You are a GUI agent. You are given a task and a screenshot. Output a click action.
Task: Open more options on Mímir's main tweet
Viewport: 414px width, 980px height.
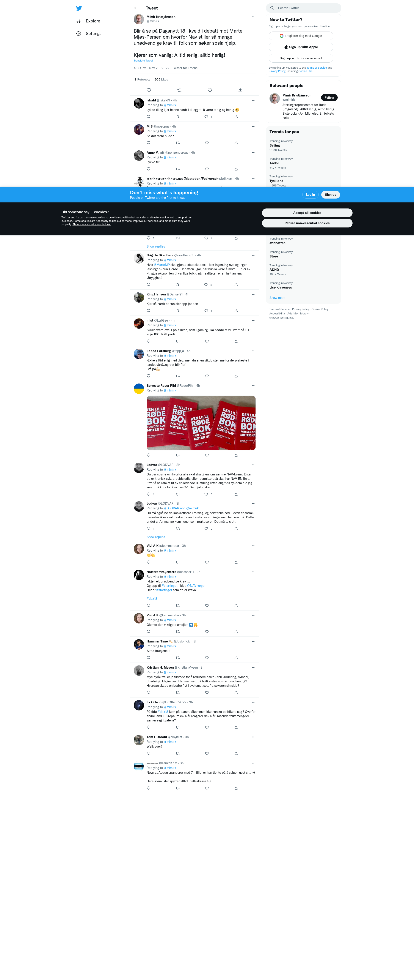pyautogui.click(x=254, y=17)
